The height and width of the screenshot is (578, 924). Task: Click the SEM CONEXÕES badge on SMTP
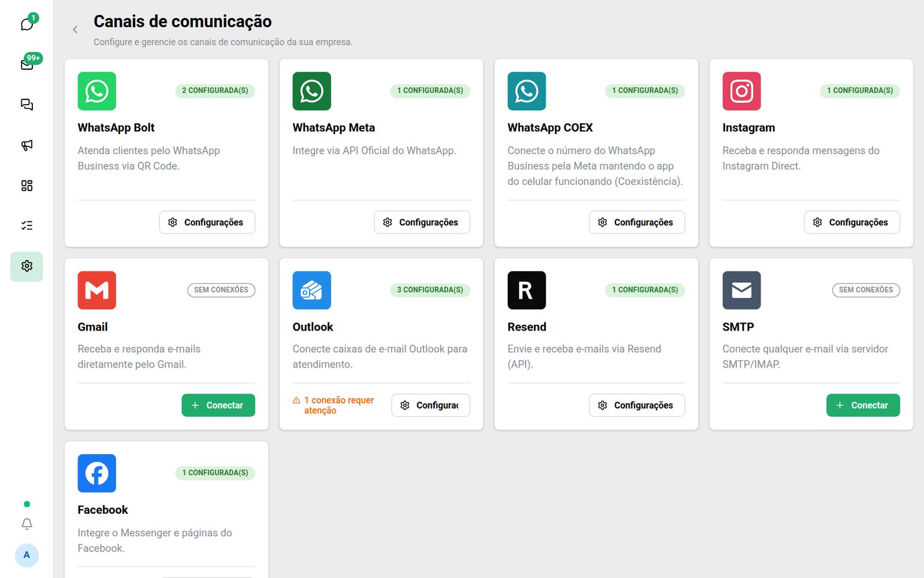866,290
